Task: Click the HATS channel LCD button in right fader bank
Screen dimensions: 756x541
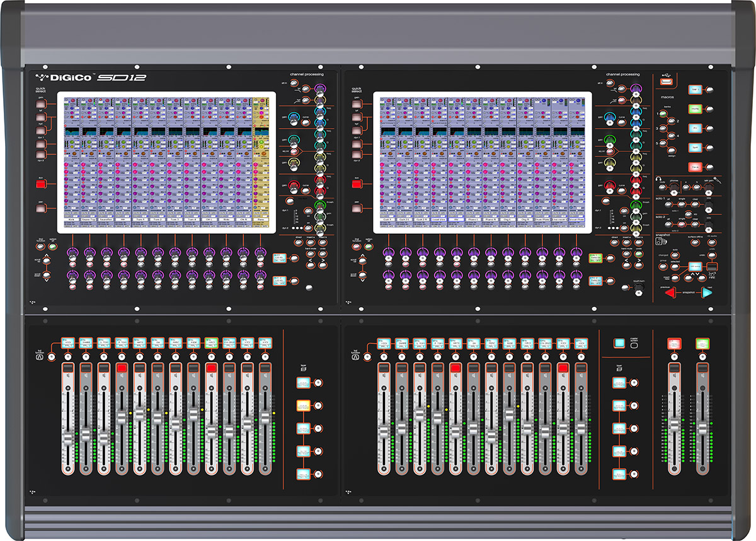Action: 455,344
